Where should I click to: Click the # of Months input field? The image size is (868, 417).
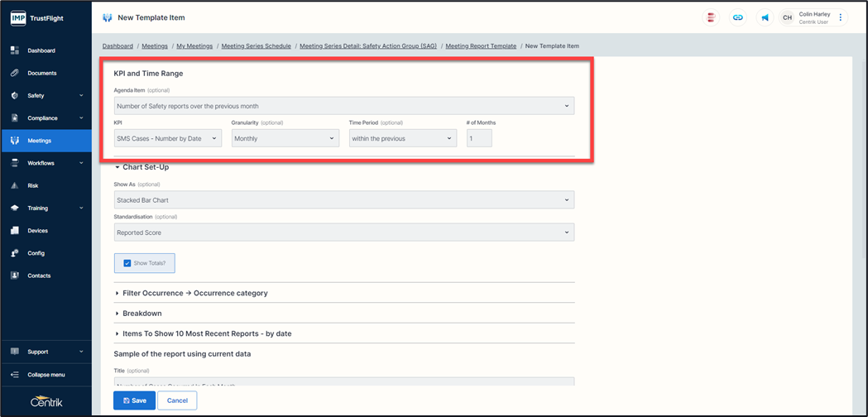[479, 139]
